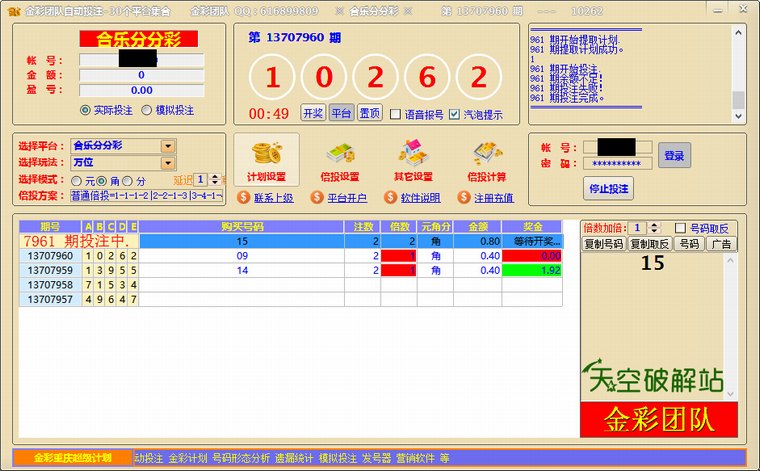Viewport: 760px width, 471px height.
Task: Click coin icon beside 平台开户
Action: tap(317, 198)
